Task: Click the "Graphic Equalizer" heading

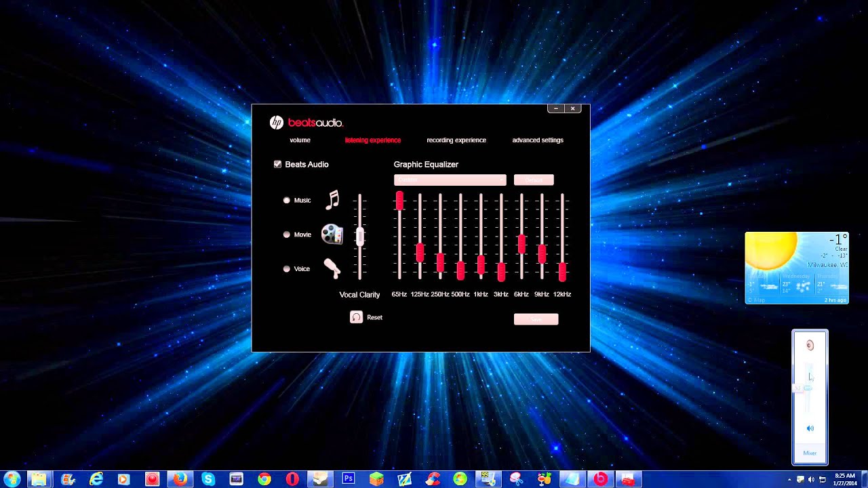Action: point(426,164)
